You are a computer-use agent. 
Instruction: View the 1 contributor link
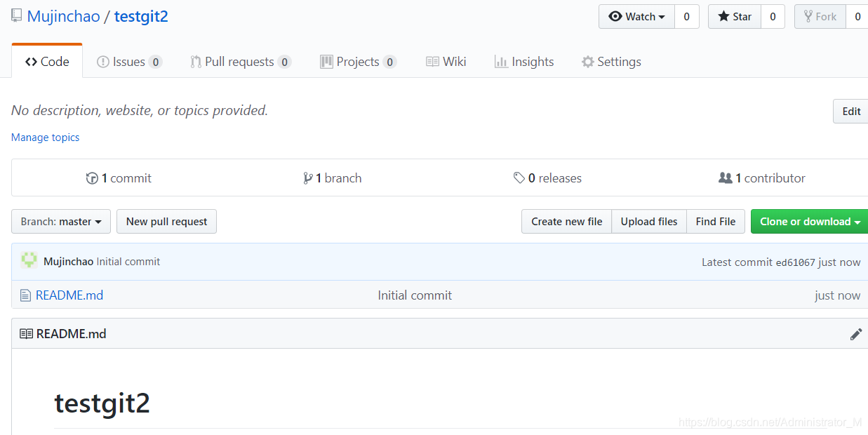[762, 178]
